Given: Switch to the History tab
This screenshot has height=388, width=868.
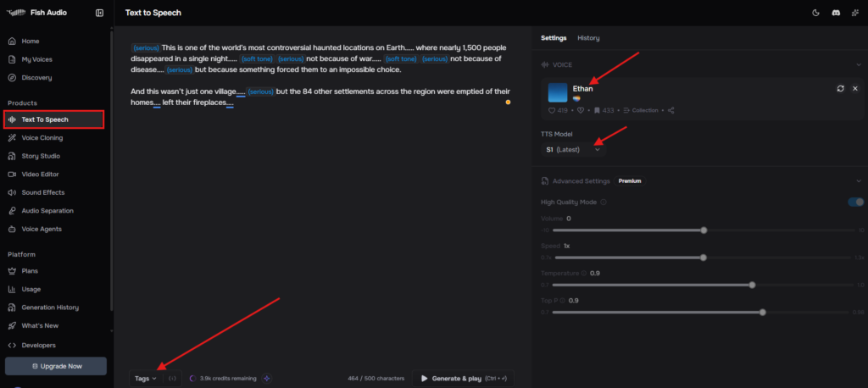Looking at the screenshot, I should [588, 38].
